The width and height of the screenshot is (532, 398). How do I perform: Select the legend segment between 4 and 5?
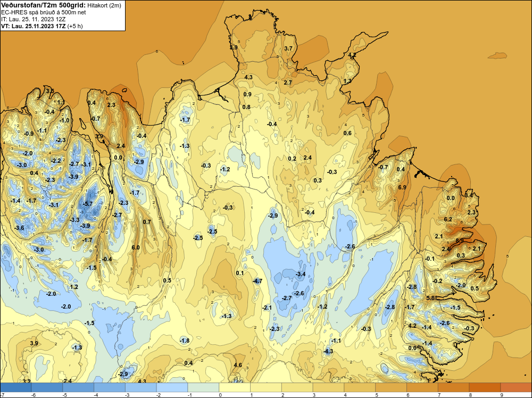[360, 387]
